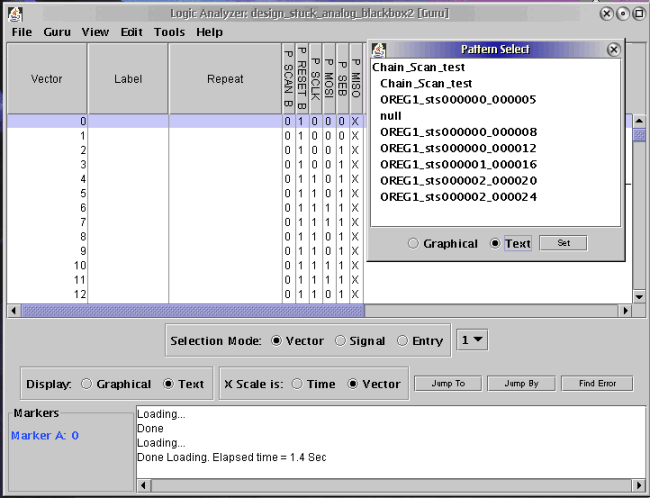Click the table's horizontal scrollbar right arrow

(626, 310)
